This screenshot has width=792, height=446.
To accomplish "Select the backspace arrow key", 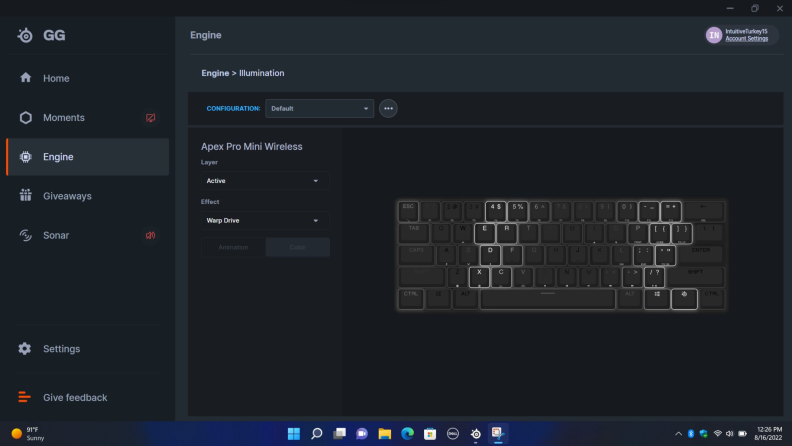I will click(x=704, y=211).
